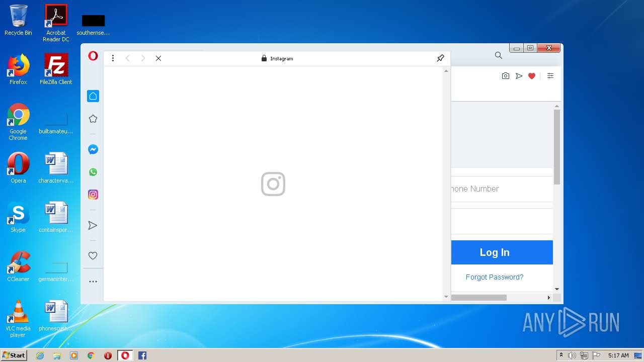Stop loading the Instagram panel
The height and width of the screenshot is (362, 644).
(x=158, y=58)
